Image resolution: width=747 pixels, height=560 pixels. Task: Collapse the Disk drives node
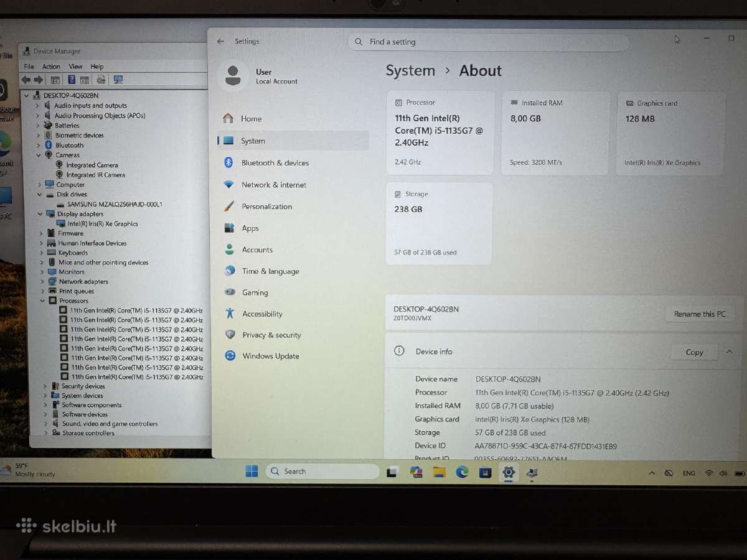[39, 194]
